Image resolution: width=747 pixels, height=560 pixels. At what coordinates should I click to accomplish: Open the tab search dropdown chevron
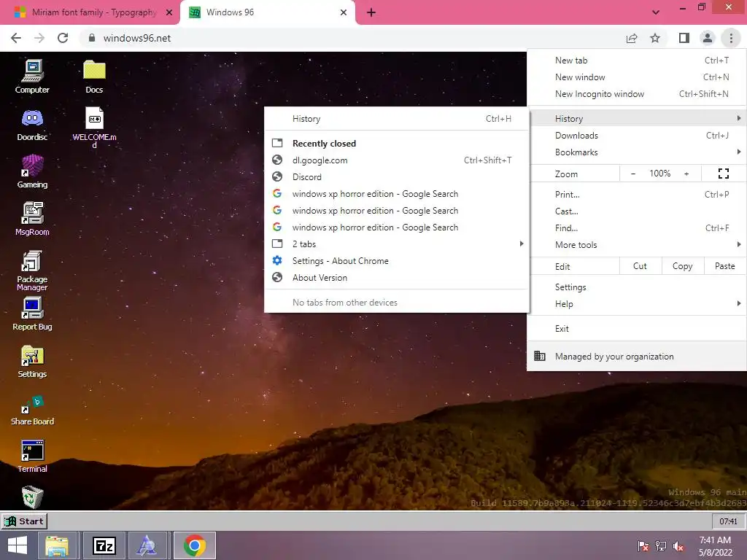click(656, 12)
